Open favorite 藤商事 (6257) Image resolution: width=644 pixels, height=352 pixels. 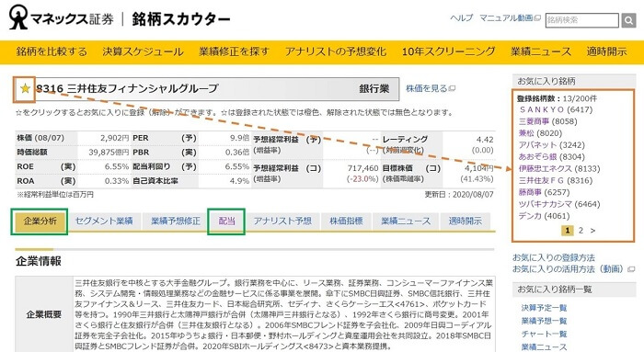pos(545,192)
